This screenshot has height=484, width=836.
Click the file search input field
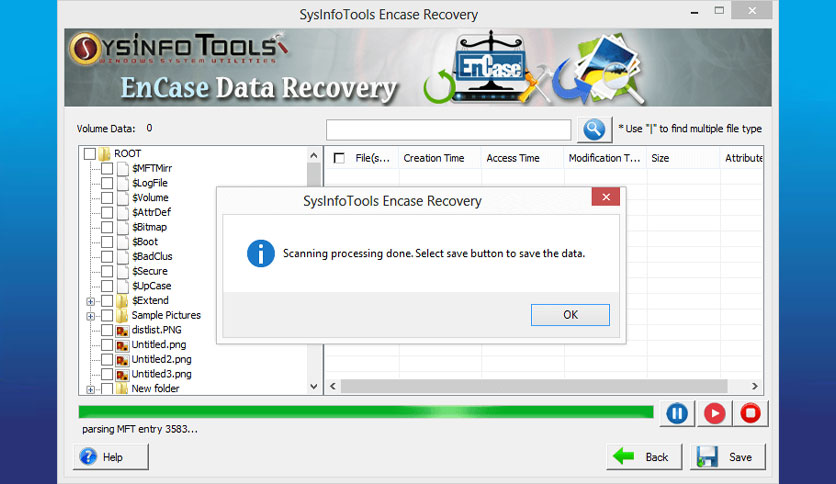pos(448,130)
